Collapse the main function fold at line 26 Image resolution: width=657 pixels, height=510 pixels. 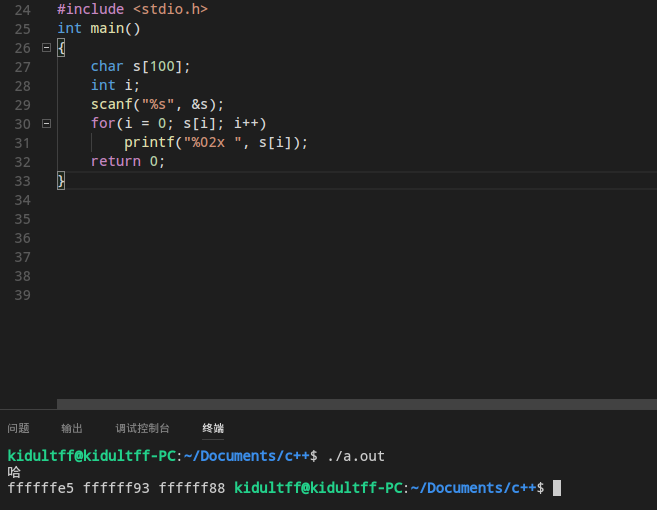click(47, 48)
